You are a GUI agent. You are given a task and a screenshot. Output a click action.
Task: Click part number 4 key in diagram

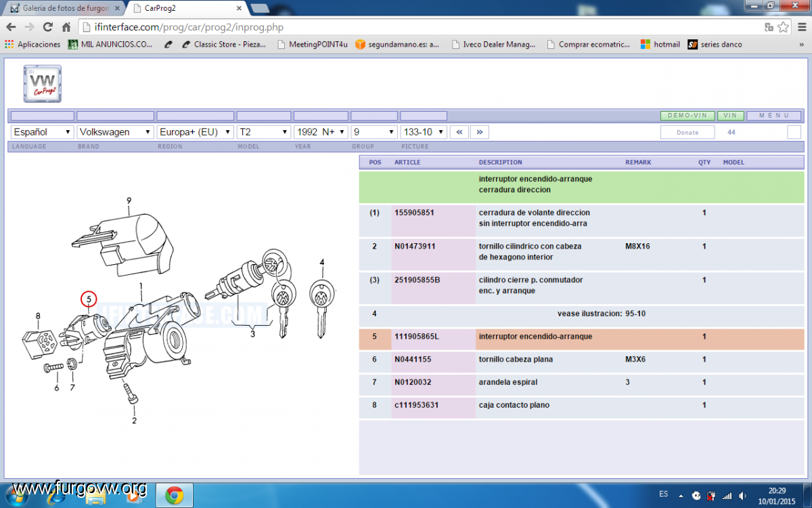click(322, 262)
